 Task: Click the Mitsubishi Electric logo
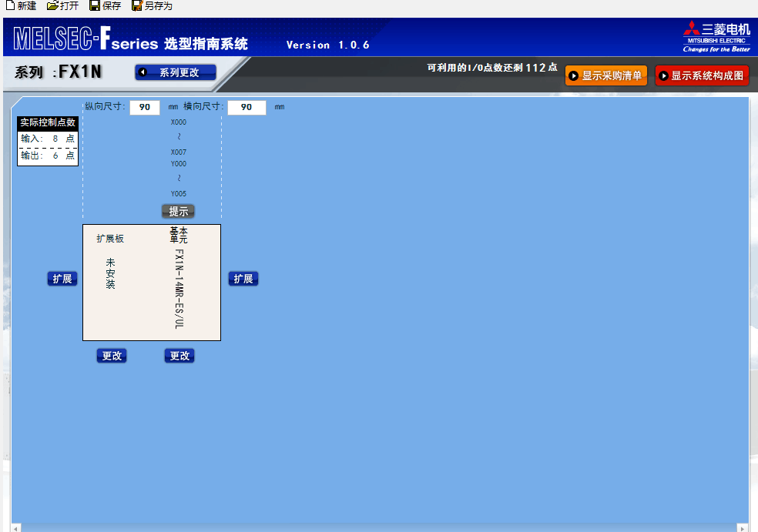click(x=716, y=37)
